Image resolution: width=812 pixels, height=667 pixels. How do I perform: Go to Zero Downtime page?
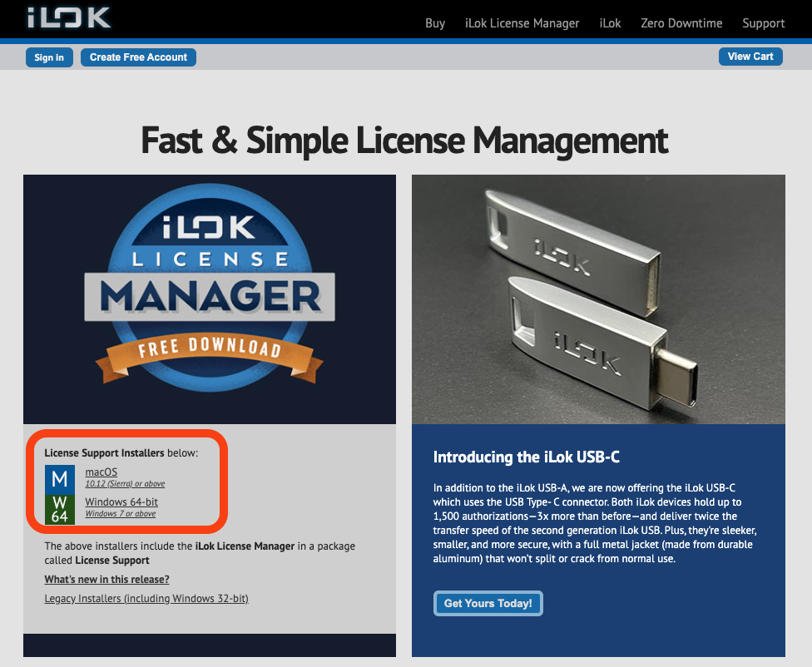coord(681,23)
